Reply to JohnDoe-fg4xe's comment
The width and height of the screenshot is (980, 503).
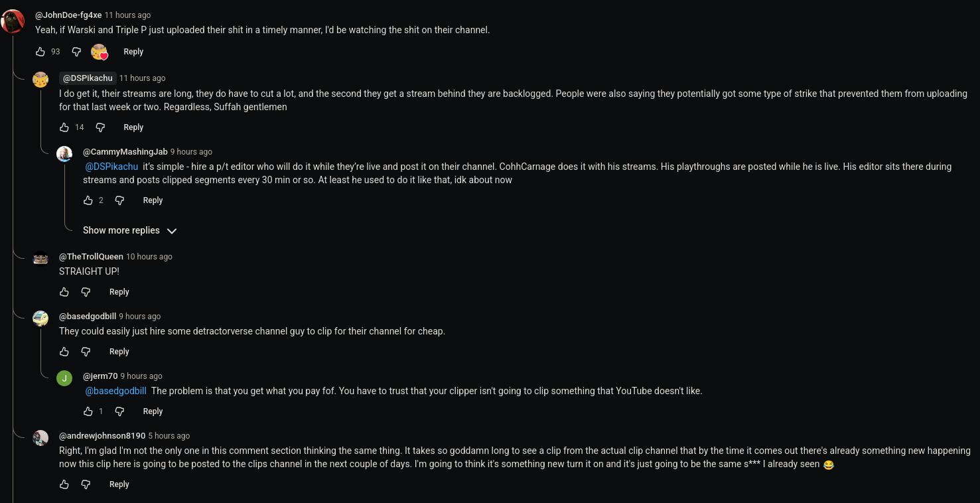[133, 52]
